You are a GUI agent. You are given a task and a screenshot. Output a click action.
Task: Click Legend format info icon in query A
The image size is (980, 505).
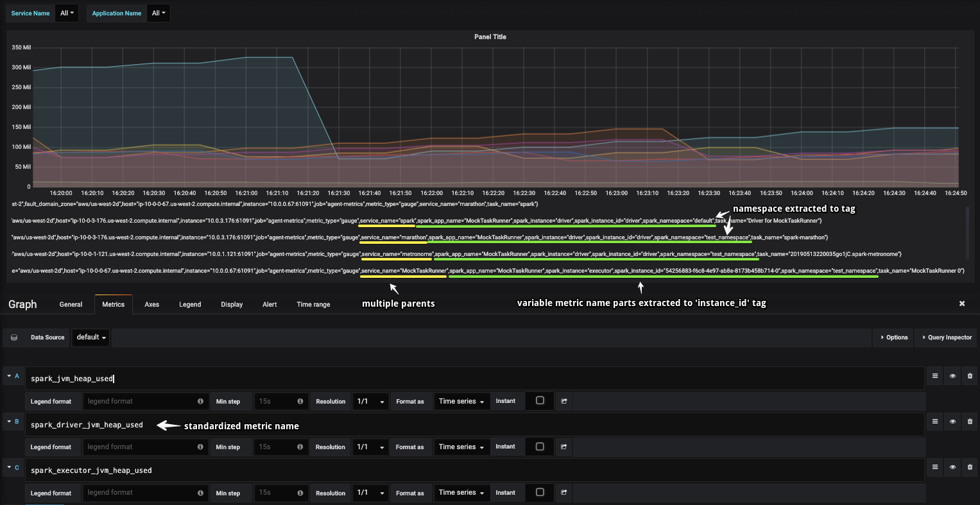click(201, 401)
